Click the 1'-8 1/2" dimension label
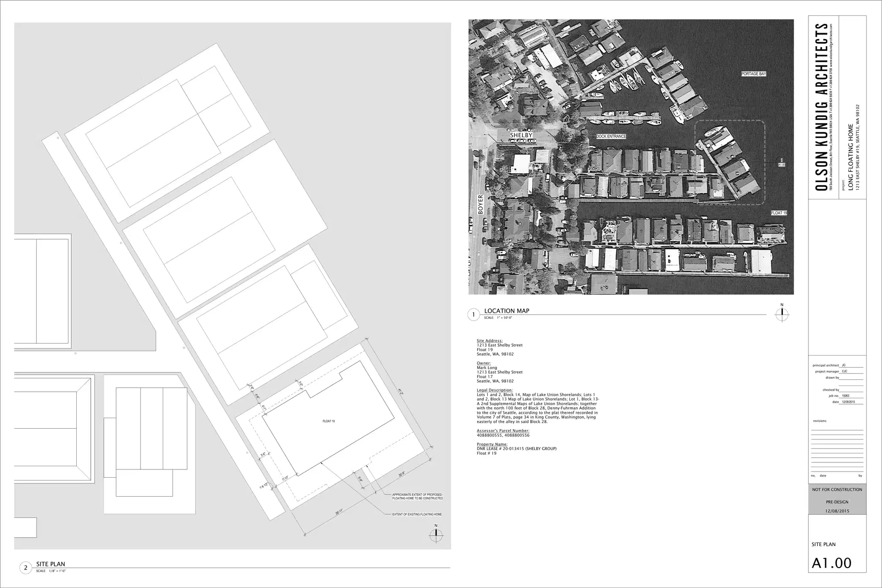This screenshot has height=588, width=882. click(264, 486)
